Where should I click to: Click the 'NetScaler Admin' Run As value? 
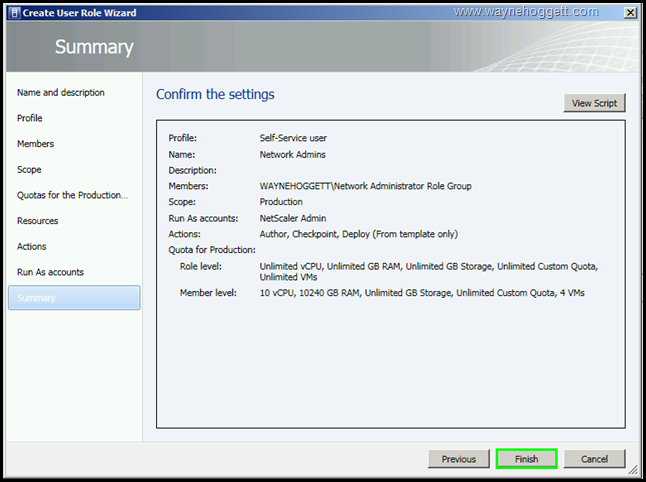click(x=293, y=218)
